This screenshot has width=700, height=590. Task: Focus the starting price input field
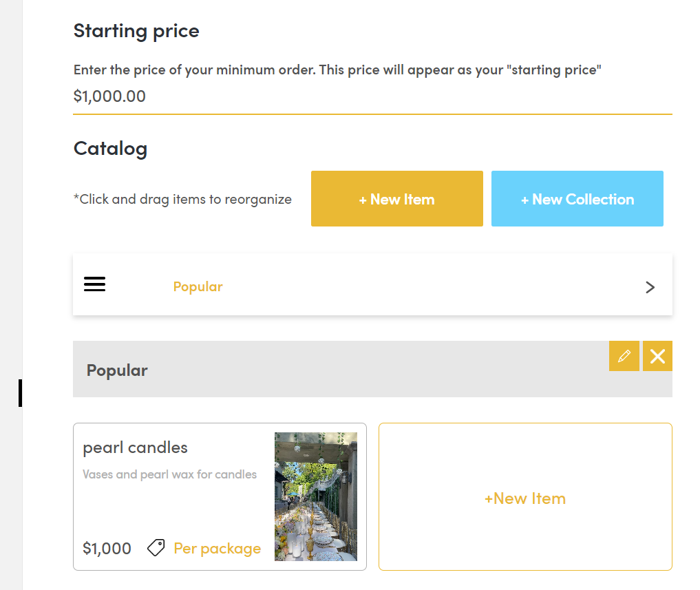click(372, 96)
